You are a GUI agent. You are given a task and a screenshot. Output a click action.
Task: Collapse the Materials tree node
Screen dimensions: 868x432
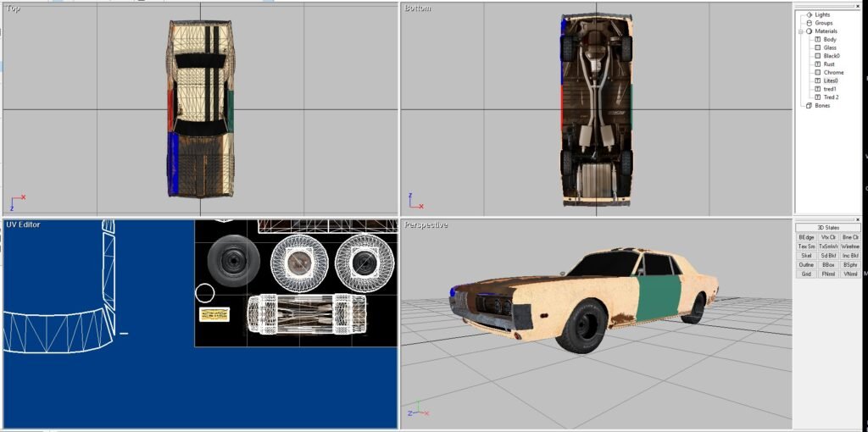point(800,31)
